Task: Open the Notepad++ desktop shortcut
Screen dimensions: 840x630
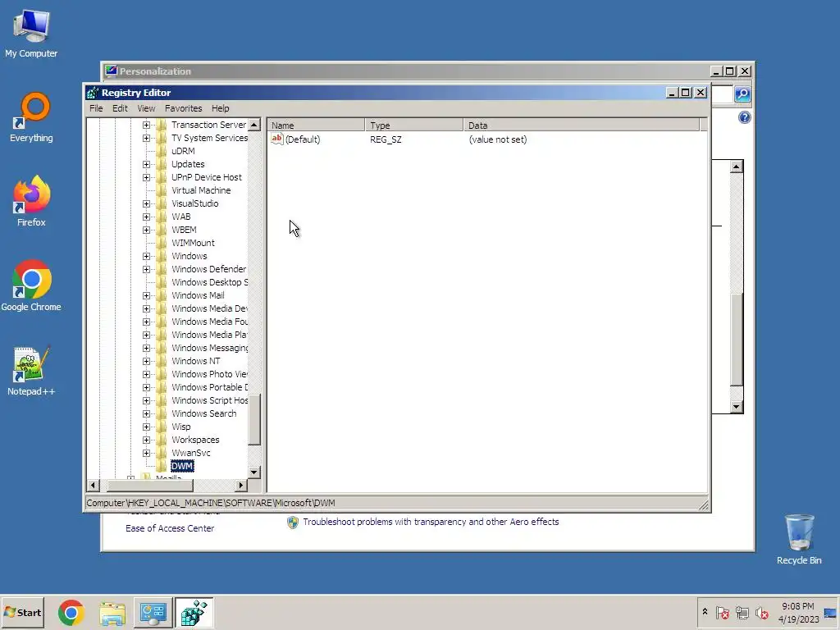Action: [x=31, y=371]
